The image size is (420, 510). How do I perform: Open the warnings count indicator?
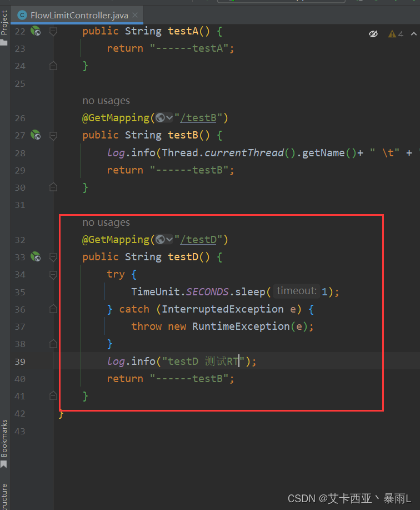[x=396, y=34]
